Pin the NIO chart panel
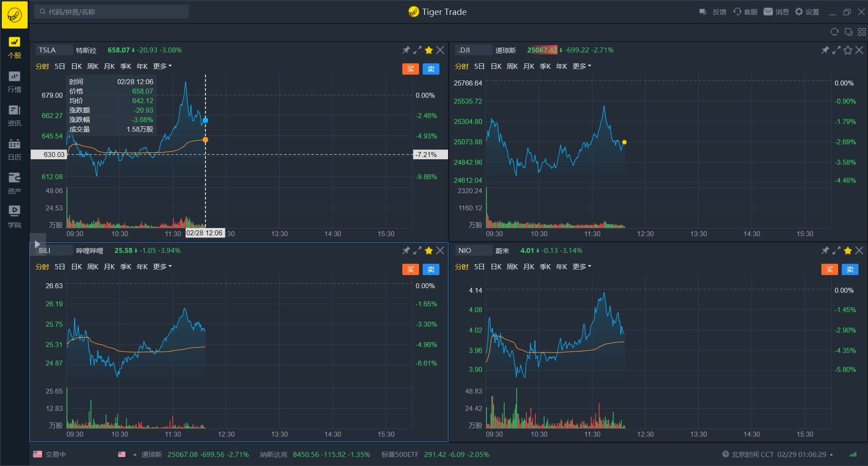The image size is (868, 466). [825, 250]
